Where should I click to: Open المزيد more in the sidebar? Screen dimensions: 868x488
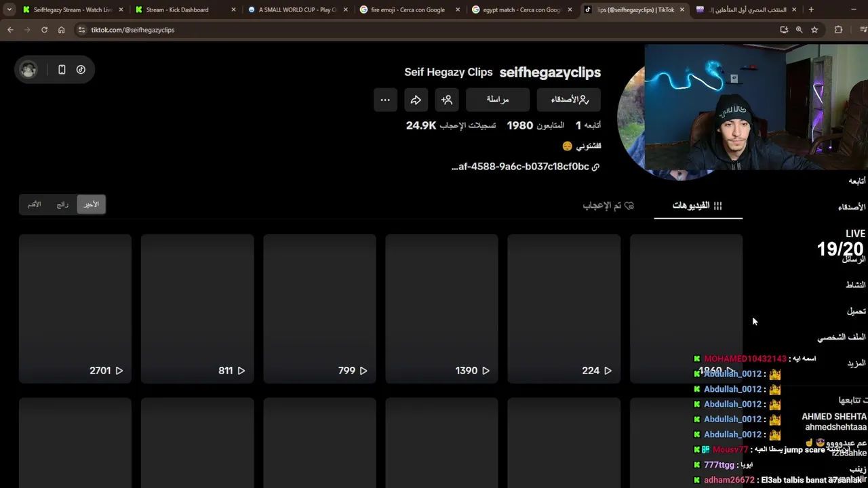[856, 363]
